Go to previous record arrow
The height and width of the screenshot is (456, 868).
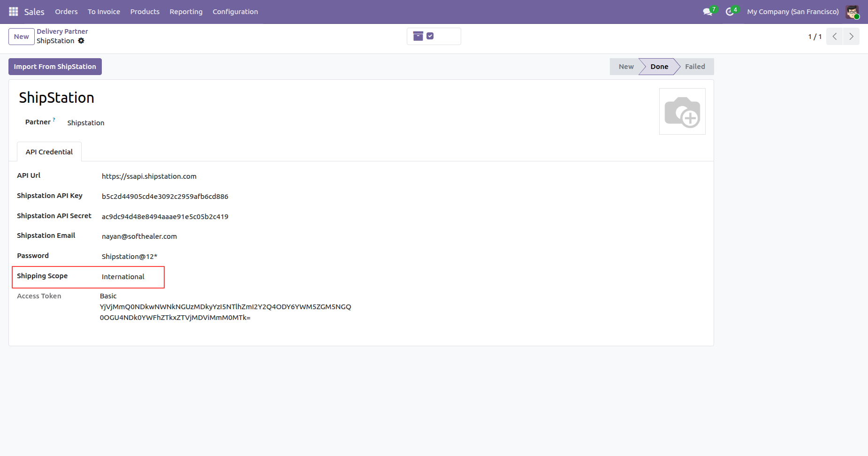pos(835,37)
